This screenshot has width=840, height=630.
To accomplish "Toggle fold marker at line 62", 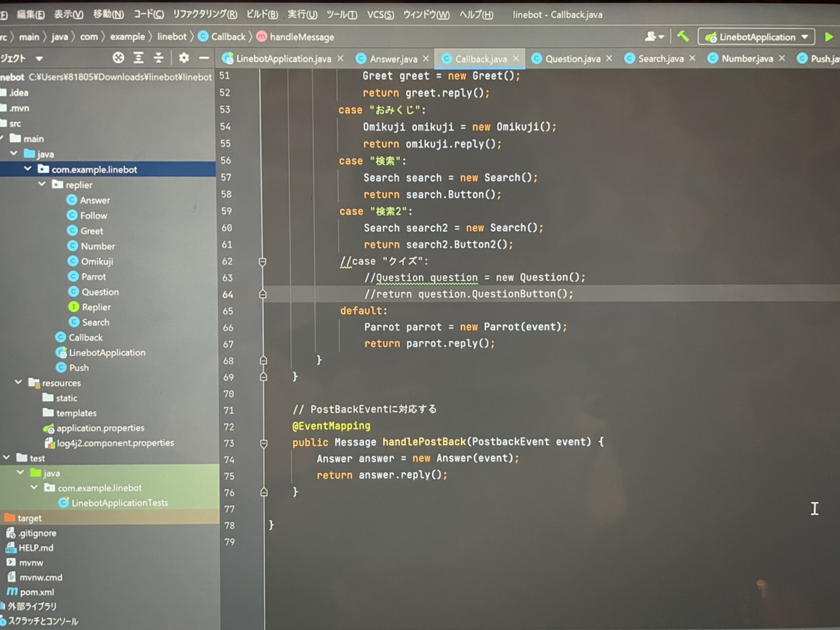I will point(263,262).
